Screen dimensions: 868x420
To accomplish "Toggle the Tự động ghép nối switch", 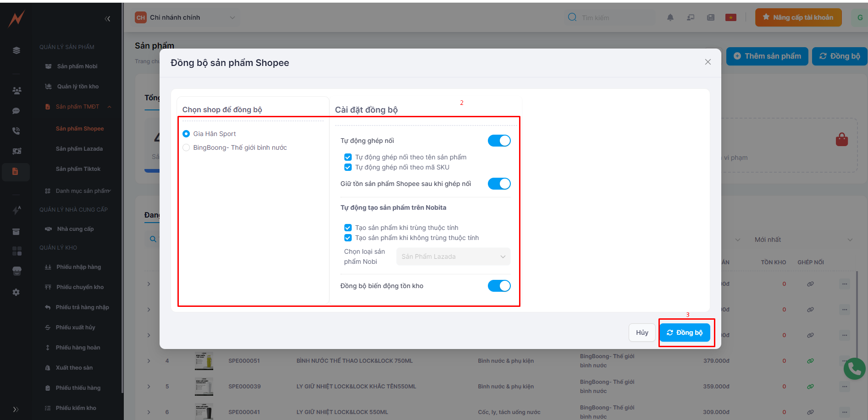I will click(x=499, y=141).
